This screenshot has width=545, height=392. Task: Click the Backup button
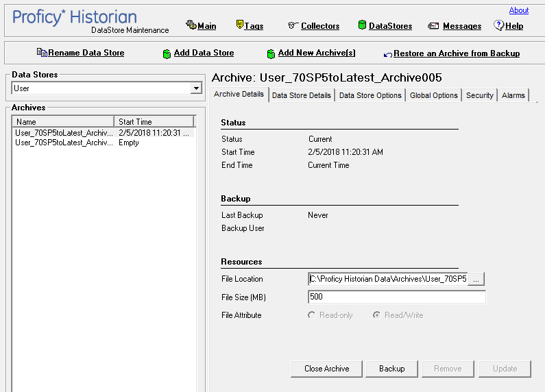click(x=391, y=369)
